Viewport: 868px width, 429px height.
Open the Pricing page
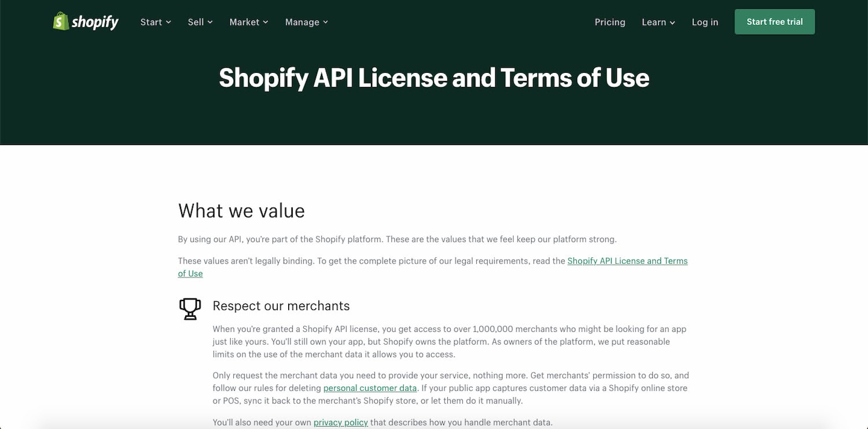[610, 22]
